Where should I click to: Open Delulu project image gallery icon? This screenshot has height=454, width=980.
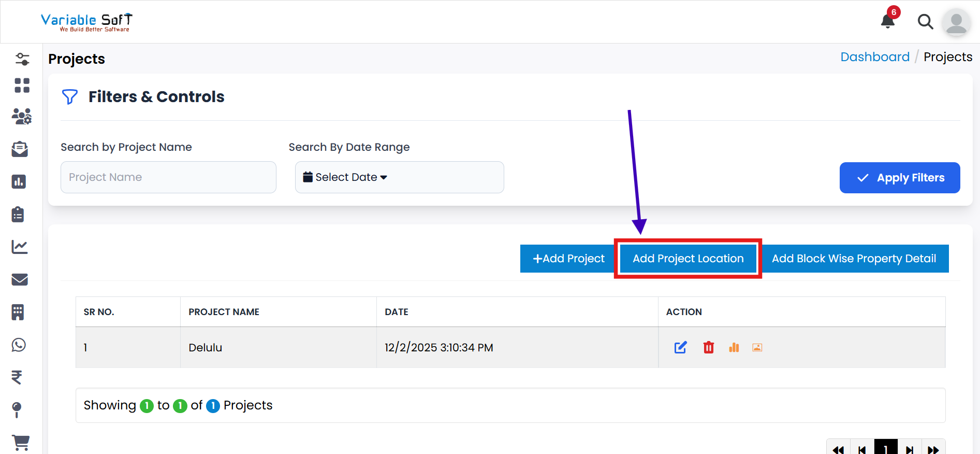(757, 348)
